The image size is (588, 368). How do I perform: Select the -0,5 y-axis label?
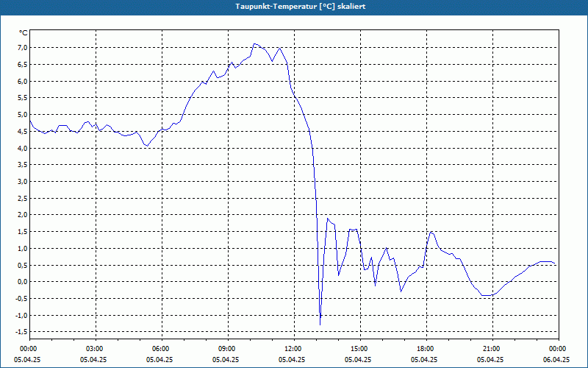pos(21,299)
